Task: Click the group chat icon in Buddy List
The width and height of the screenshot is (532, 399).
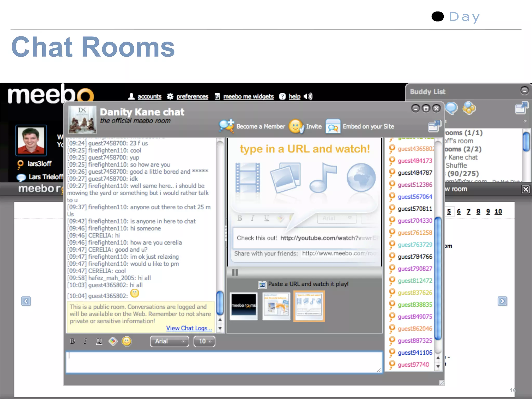Action: (469, 108)
